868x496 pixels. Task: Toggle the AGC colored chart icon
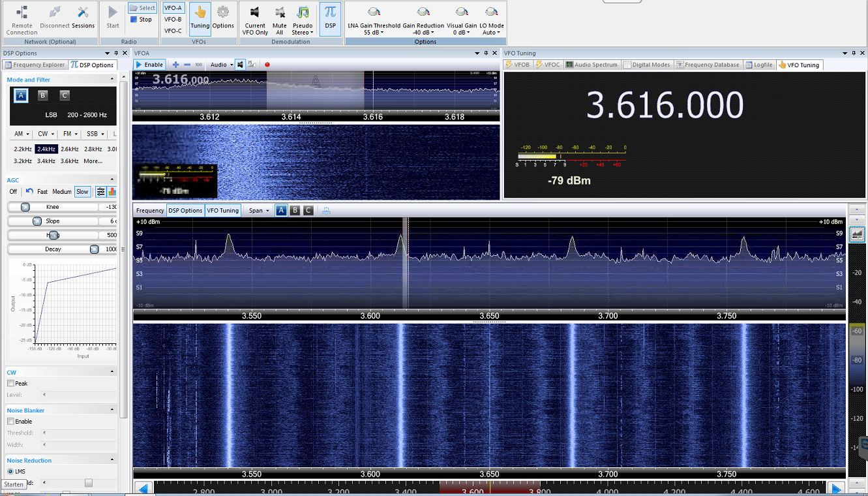coord(112,192)
